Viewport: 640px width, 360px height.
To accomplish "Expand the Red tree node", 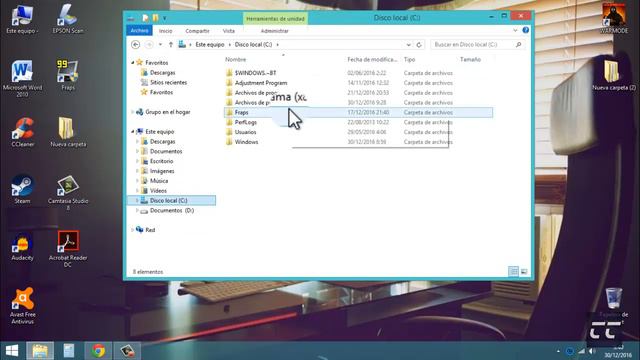I will coord(133,230).
